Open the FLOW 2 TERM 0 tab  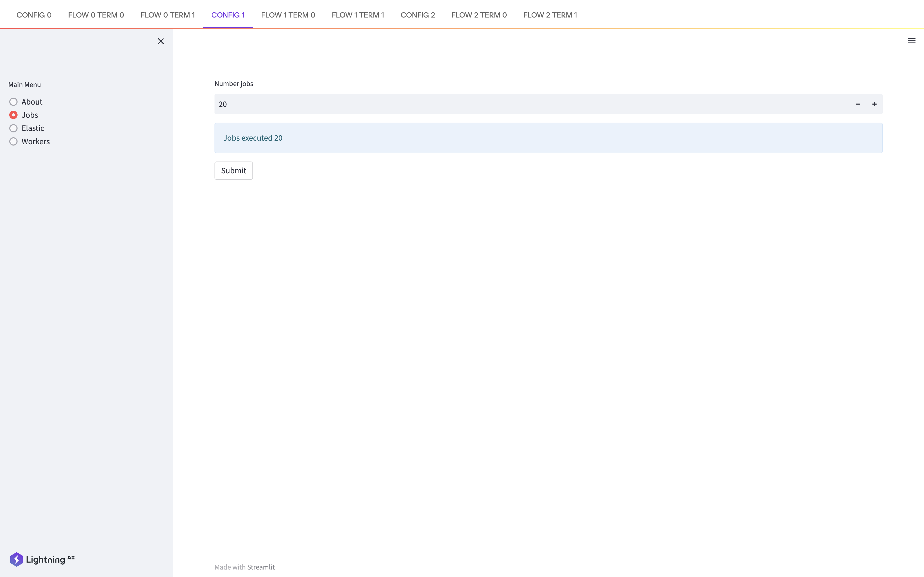(x=479, y=15)
